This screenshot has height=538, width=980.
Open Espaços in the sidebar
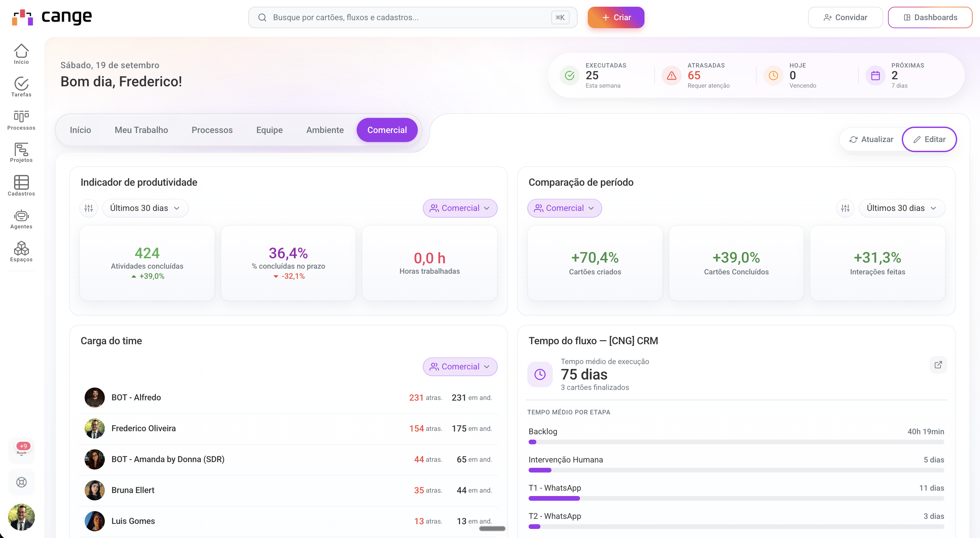21,251
